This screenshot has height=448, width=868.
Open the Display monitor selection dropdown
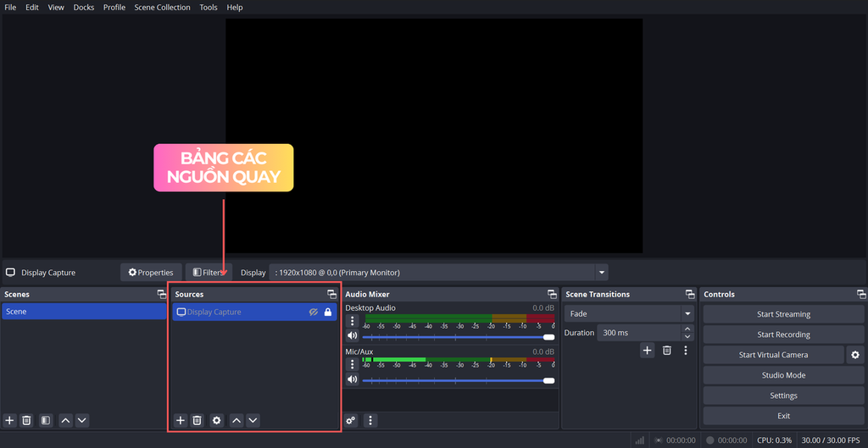(602, 273)
